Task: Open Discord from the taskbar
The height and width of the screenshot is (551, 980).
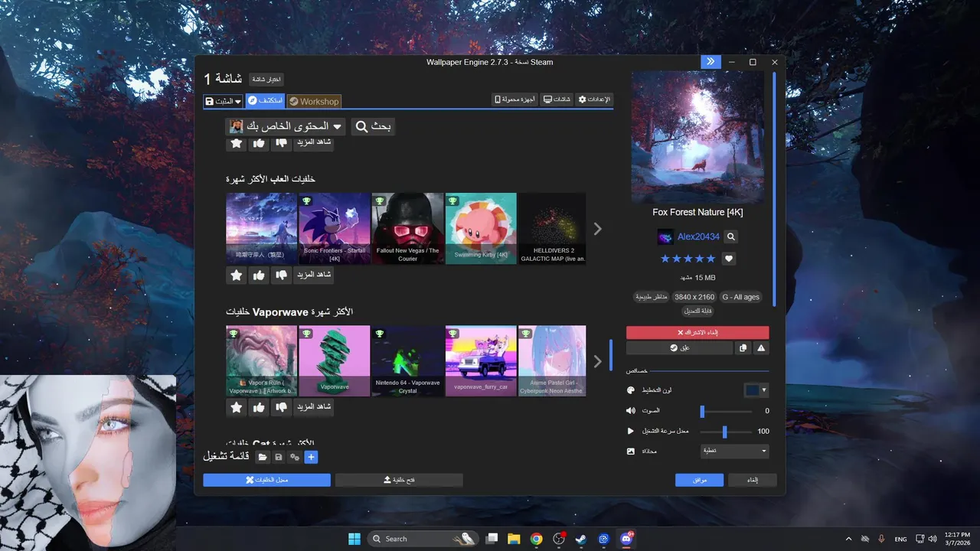Action: coord(626,539)
